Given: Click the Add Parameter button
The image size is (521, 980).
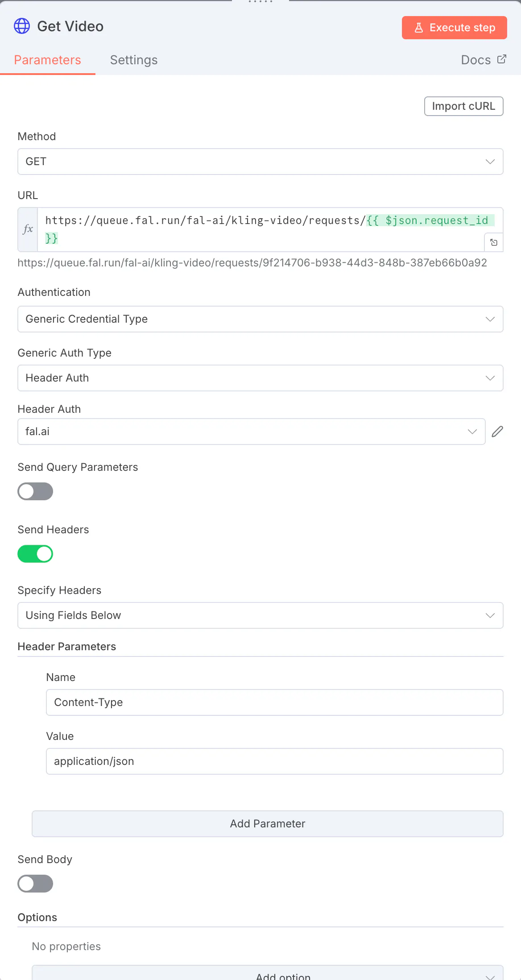Looking at the screenshot, I should pyautogui.click(x=267, y=824).
